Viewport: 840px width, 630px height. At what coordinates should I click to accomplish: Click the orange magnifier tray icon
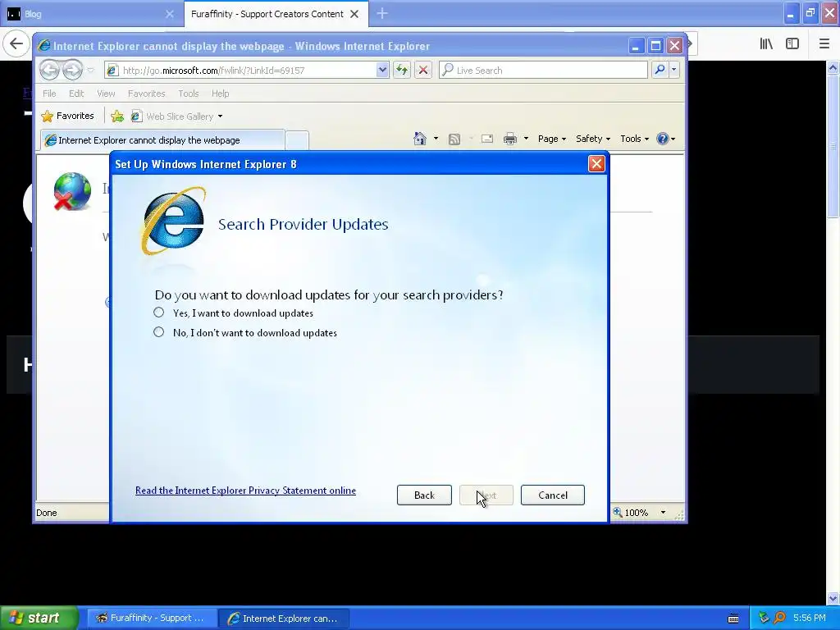(x=779, y=618)
